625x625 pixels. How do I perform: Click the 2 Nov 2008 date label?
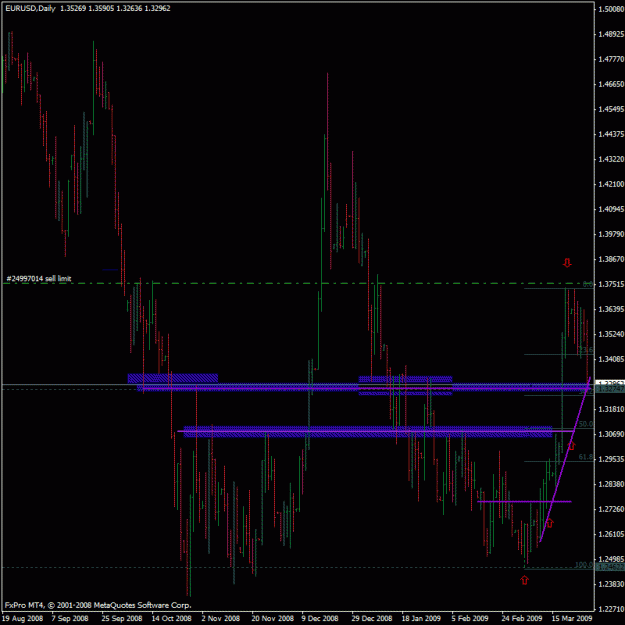220,618
